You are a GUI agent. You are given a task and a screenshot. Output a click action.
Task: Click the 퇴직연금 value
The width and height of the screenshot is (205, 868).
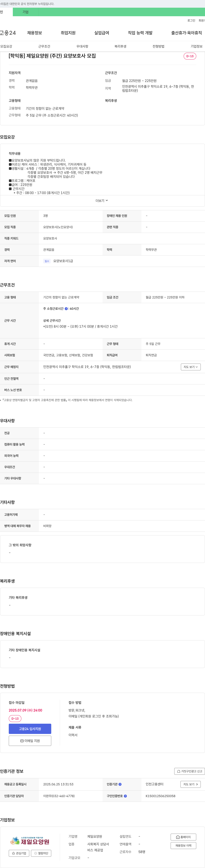click(151, 355)
